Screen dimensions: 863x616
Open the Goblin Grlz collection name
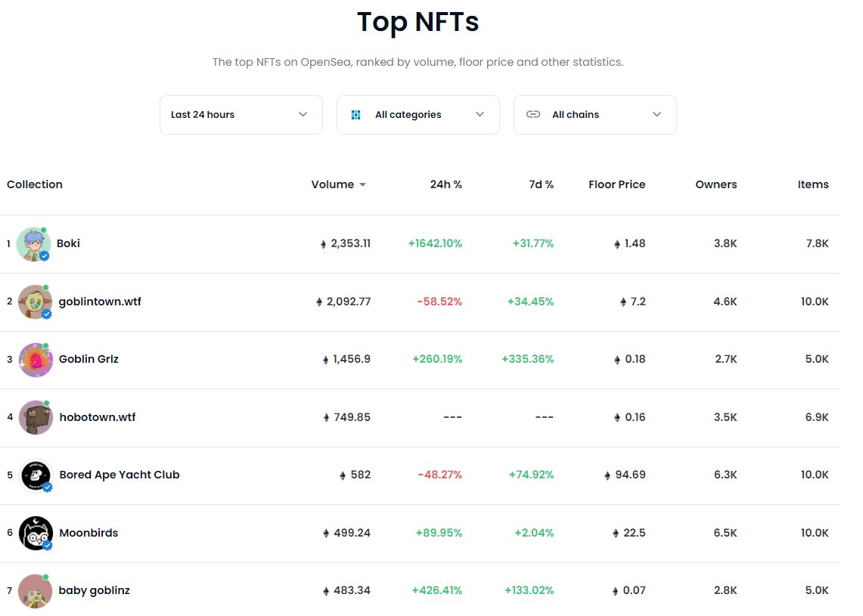(x=88, y=358)
